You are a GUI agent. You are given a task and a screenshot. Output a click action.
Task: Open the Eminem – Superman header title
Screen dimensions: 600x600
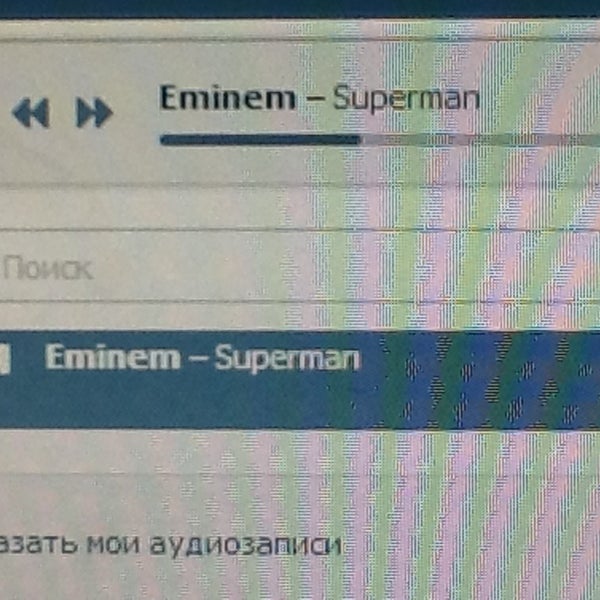(320, 98)
